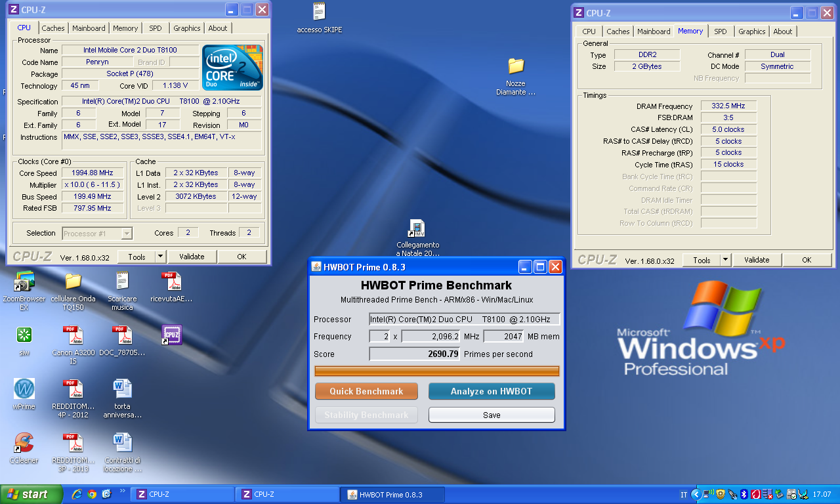Click Validate in the left CPU-Z window
The height and width of the screenshot is (504, 840).
[192, 257]
